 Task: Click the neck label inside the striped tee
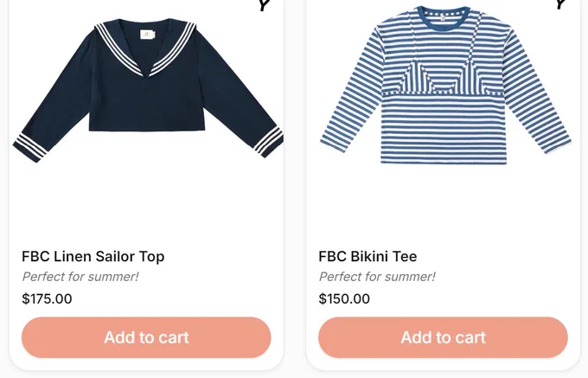coord(443,17)
